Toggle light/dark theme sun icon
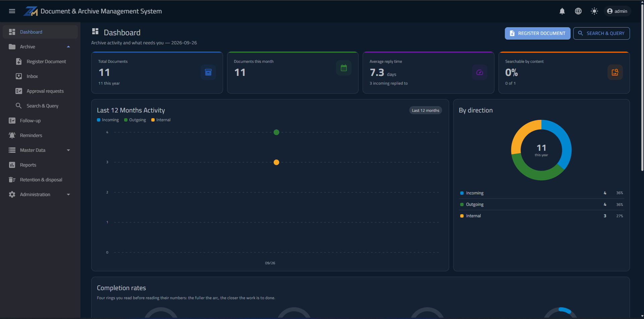The height and width of the screenshot is (319, 644). point(594,11)
